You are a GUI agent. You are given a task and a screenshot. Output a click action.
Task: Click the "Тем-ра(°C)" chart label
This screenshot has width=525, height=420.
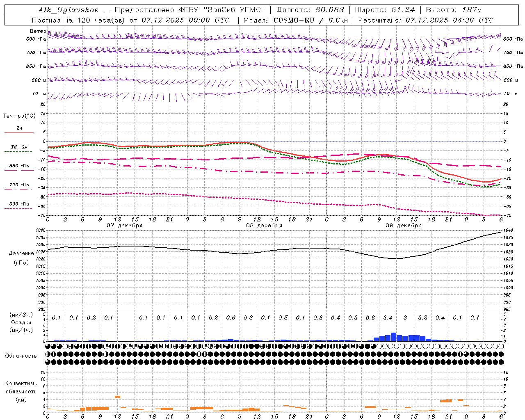click(x=19, y=116)
